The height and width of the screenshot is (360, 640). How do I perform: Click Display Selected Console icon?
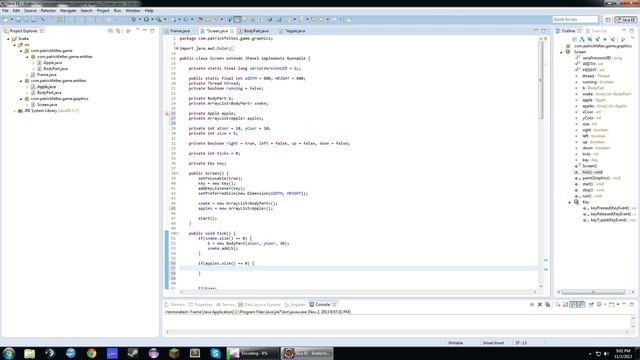(599, 304)
